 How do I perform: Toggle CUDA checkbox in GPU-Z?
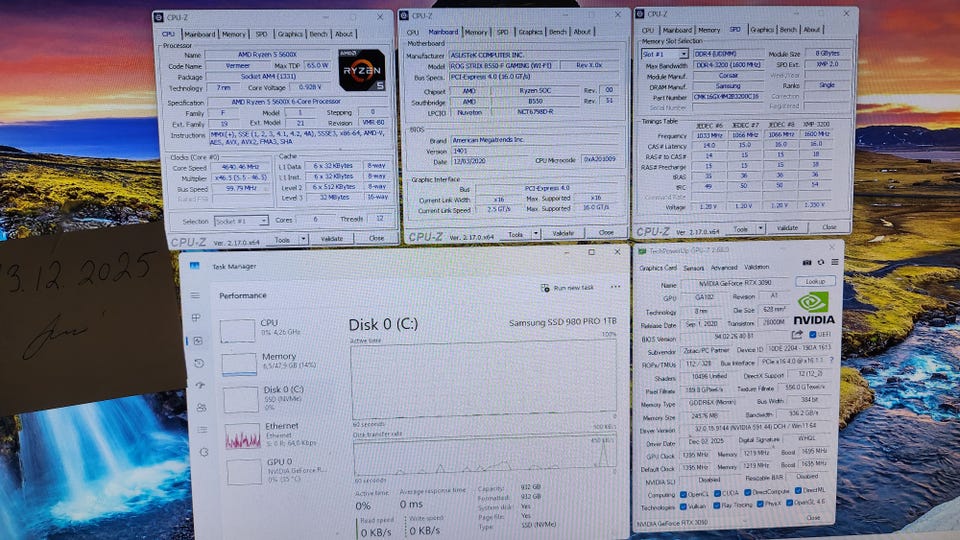[x=717, y=493]
